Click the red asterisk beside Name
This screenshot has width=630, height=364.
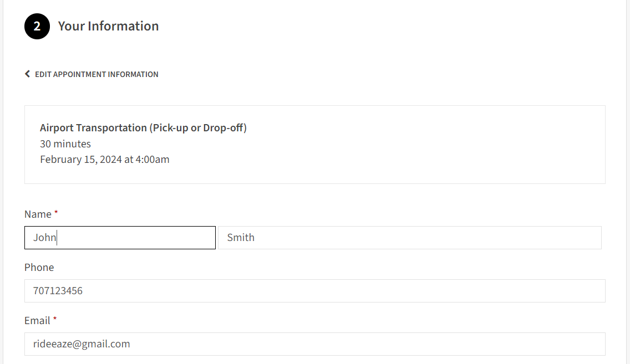[56, 212]
